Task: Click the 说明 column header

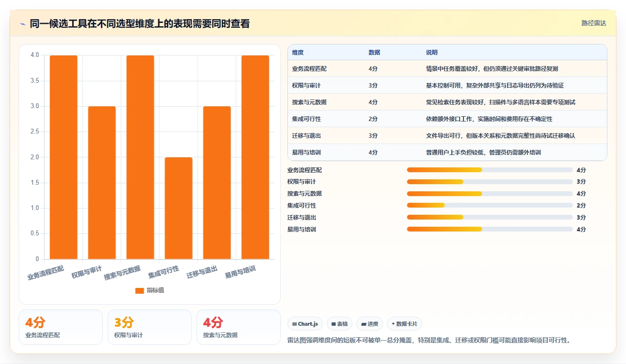Action: (x=432, y=53)
